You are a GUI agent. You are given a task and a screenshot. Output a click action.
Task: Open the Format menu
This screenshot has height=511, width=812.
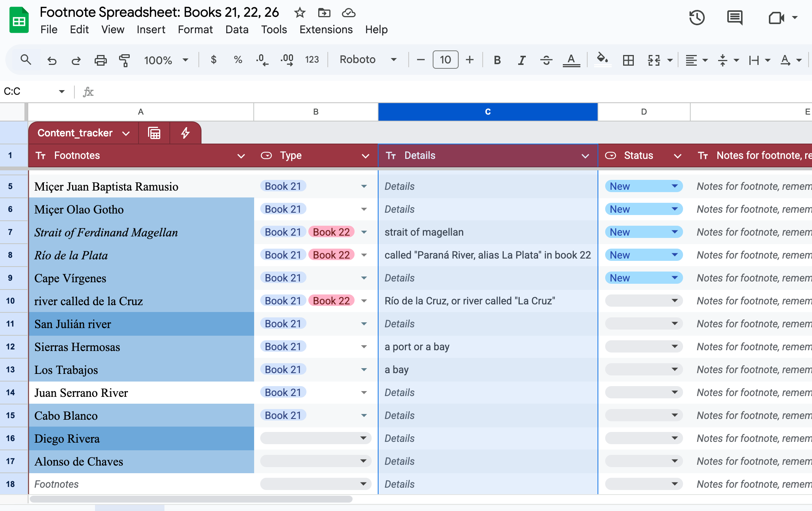(195, 29)
